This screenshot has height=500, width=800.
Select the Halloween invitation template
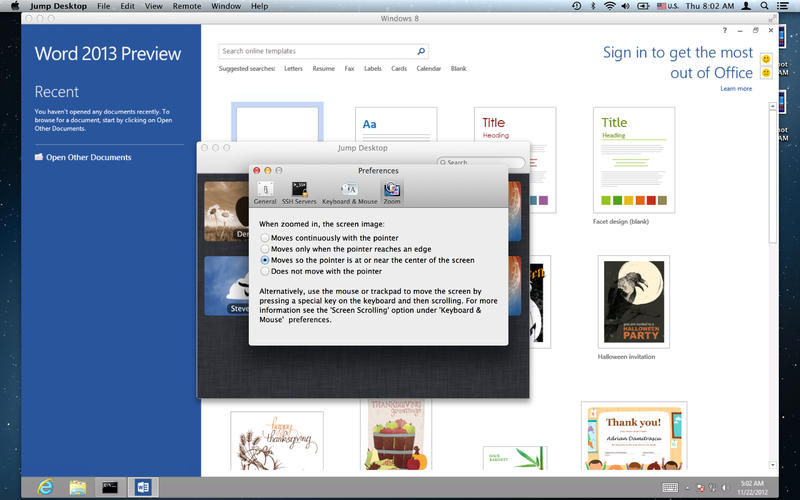pyautogui.click(x=634, y=302)
